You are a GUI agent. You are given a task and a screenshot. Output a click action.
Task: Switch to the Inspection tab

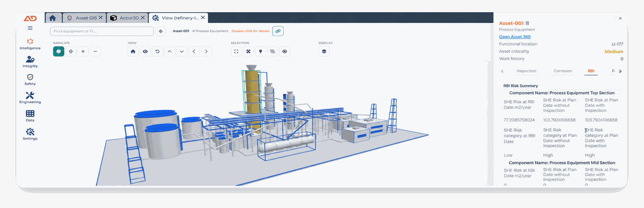click(x=526, y=71)
